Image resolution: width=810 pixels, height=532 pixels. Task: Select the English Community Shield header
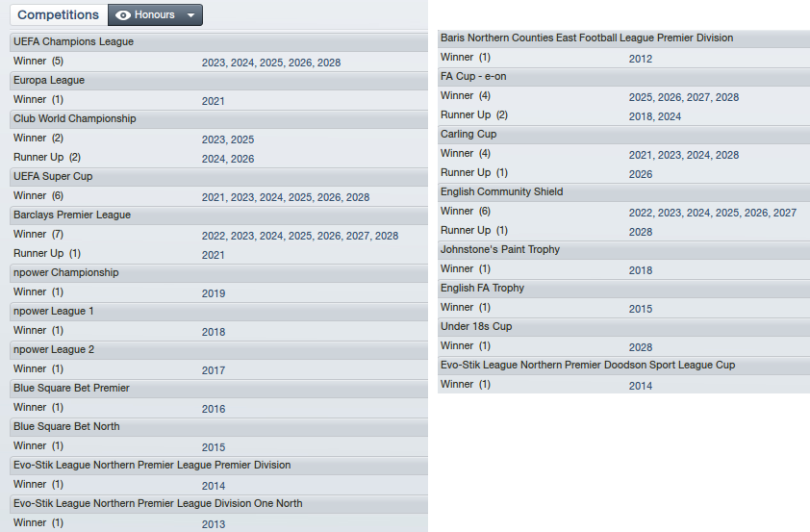623,192
